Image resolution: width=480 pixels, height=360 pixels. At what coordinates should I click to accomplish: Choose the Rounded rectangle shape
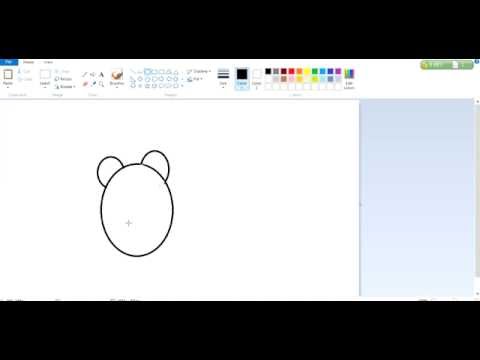[162, 72]
